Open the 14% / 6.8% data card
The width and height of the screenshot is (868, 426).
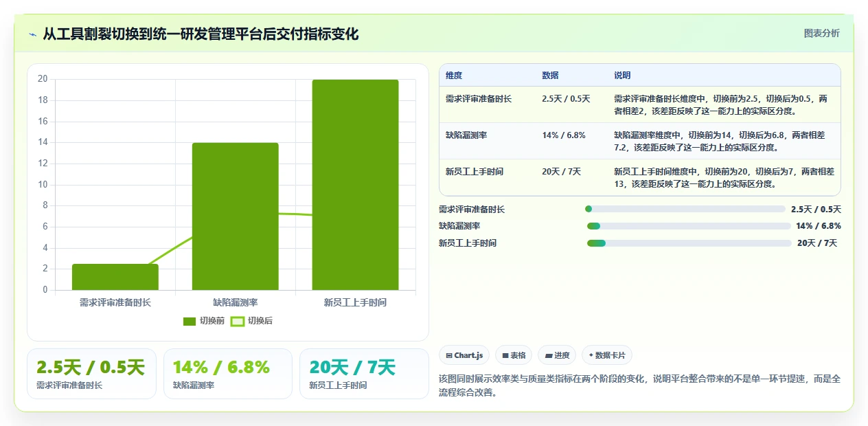(227, 374)
